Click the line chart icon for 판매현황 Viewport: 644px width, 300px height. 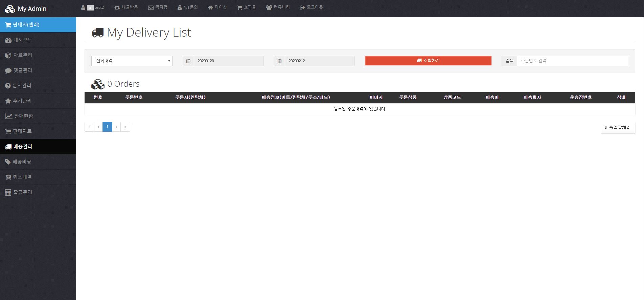coord(8,116)
